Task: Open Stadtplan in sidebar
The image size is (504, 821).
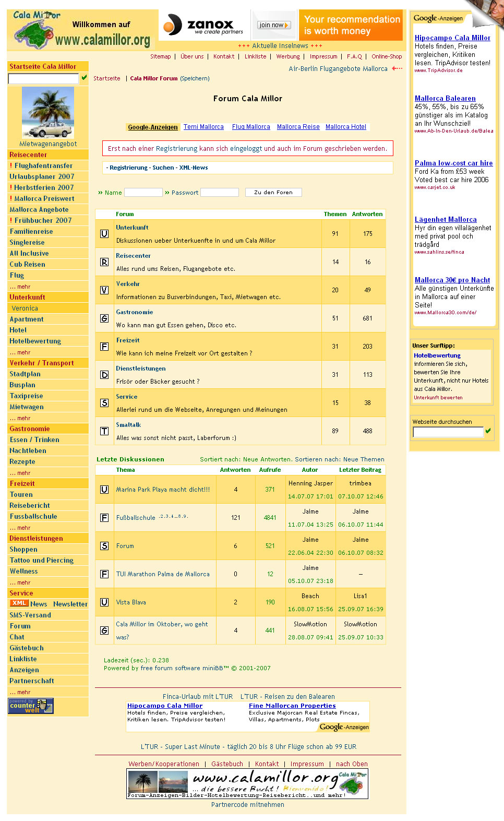Action: (25, 374)
